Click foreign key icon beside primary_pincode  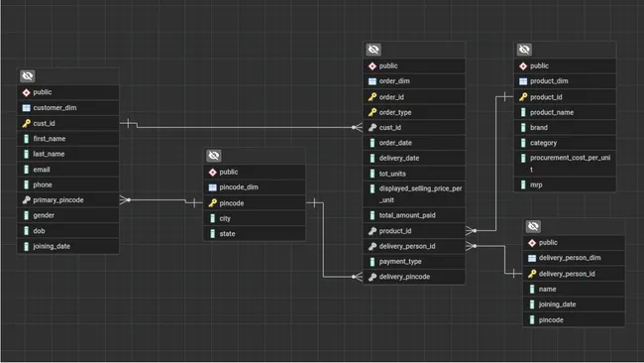click(27, 199)
